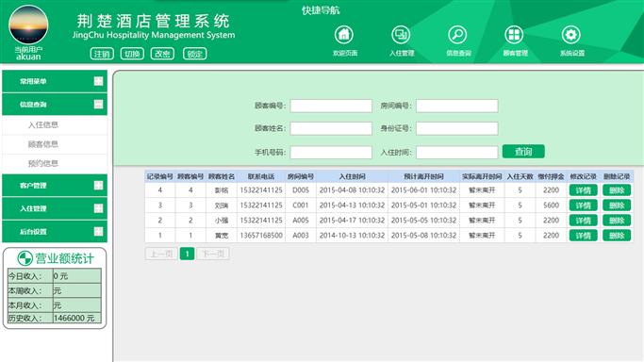The height and width of the screenshot is (362, 644).
Task: Open the 欢迎页面 home icon
Action: point(344,35)
